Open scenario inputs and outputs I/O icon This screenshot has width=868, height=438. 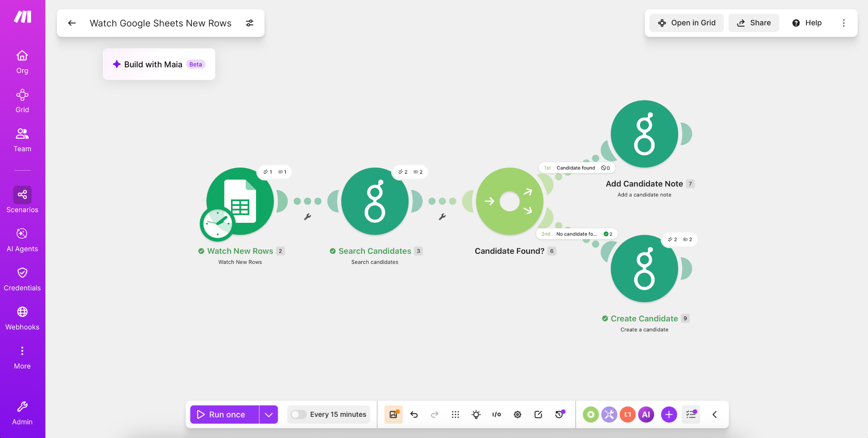click(x=497, y=414)
